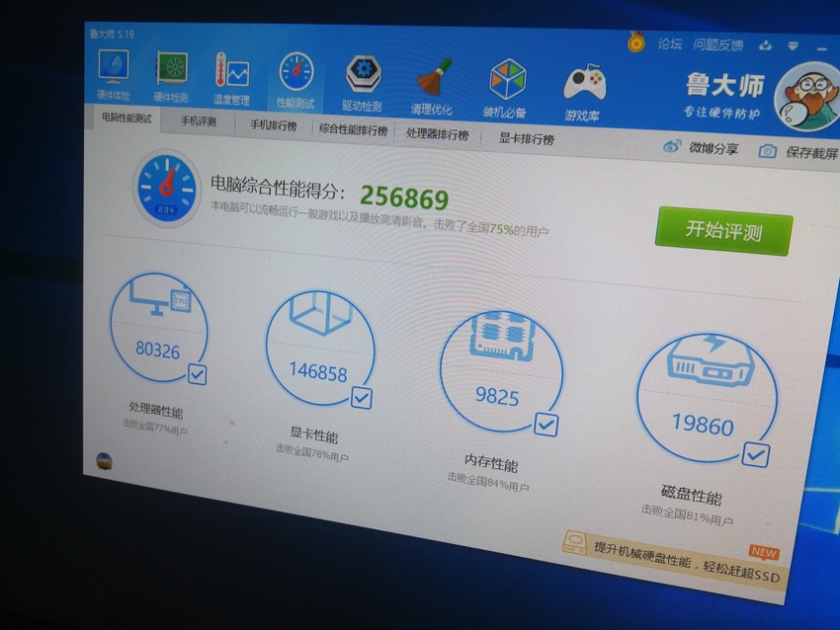Click the 处理器性能 label
The width and height of the screenshot is (840, 630).
click(156, 410)
